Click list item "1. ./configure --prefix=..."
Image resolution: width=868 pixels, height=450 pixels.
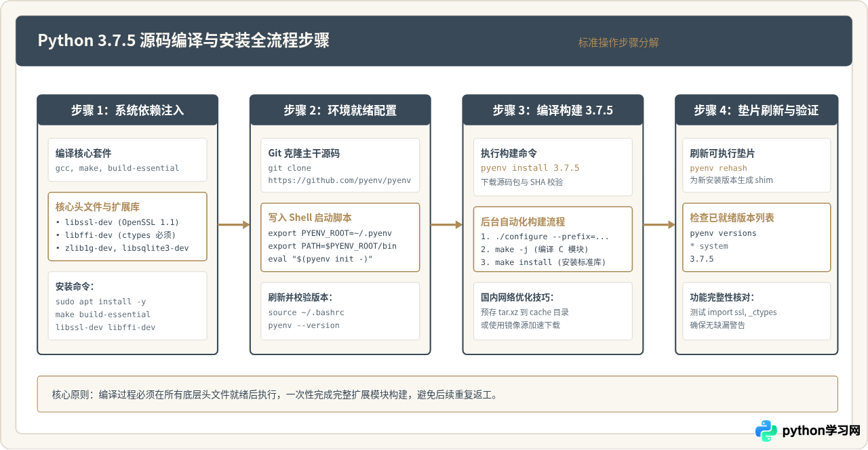tap(545, 237)
